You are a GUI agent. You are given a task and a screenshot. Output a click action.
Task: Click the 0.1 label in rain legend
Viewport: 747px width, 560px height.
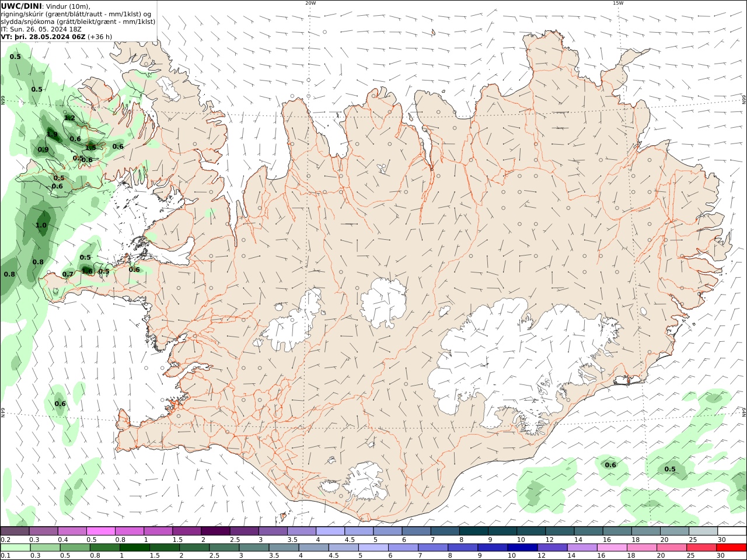[x=5, y=555]
